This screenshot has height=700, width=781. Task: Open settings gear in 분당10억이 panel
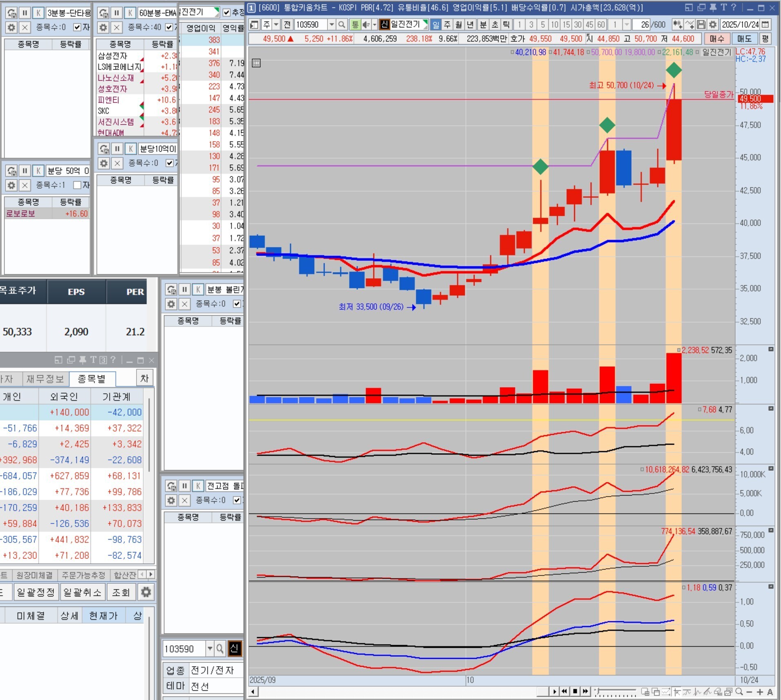click(104, 163)
